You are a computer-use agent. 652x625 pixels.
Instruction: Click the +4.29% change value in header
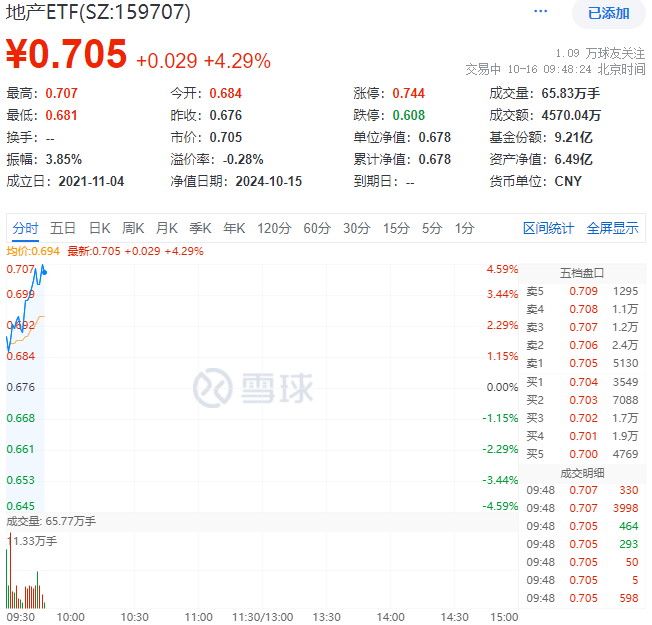(x=237, y=61)
